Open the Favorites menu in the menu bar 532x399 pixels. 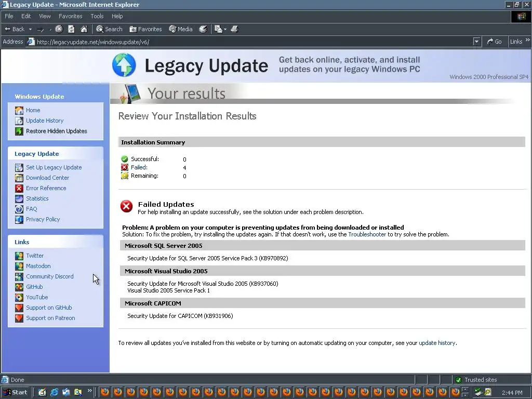[x=70, y=16]
